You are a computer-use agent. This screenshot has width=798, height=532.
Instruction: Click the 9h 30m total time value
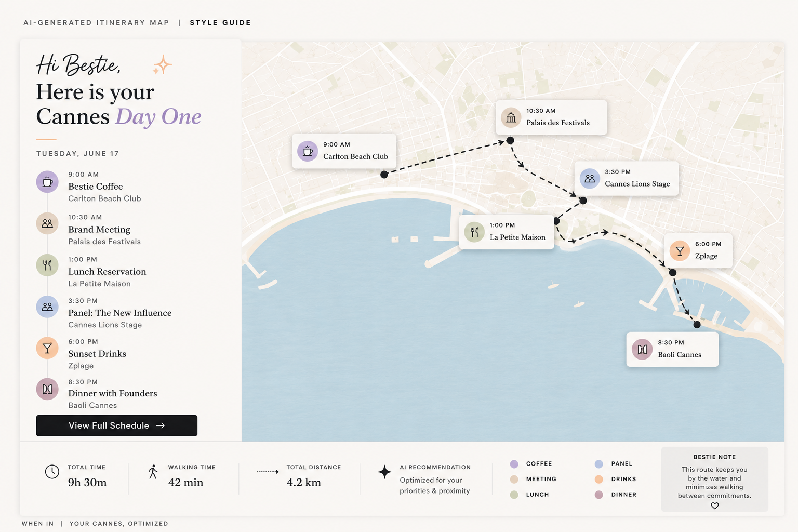(87, 483)
